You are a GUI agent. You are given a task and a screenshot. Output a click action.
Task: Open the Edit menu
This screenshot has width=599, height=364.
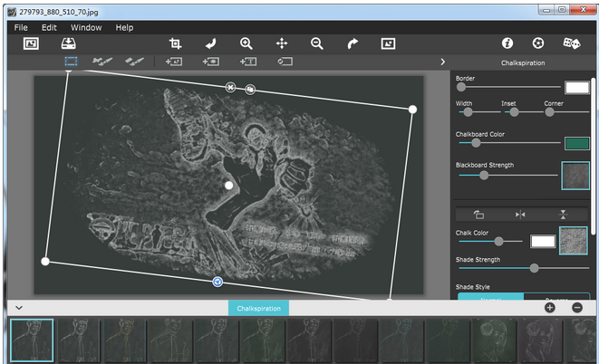pyautogui.click(x=49, y=28)
